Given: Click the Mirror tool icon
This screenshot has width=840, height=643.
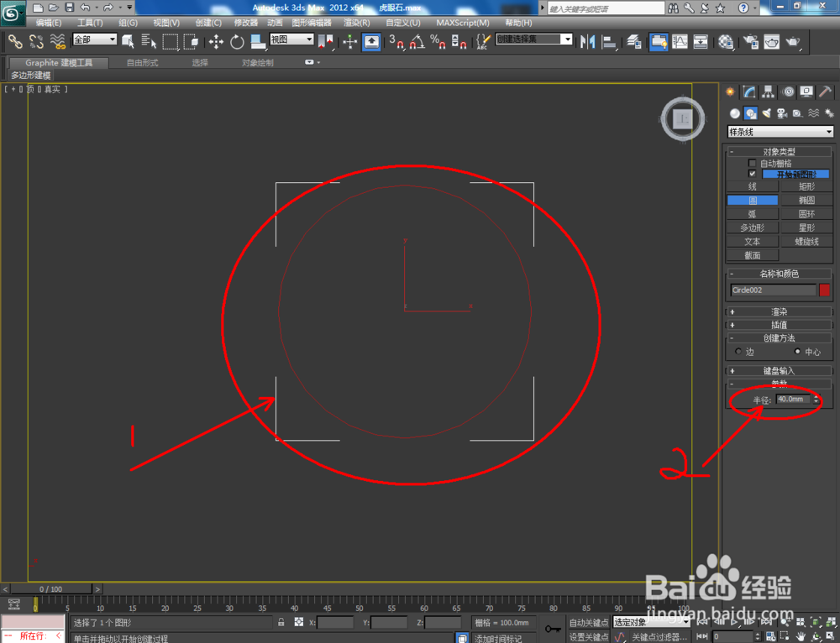Looking at the screenshot, I should 588,41.
